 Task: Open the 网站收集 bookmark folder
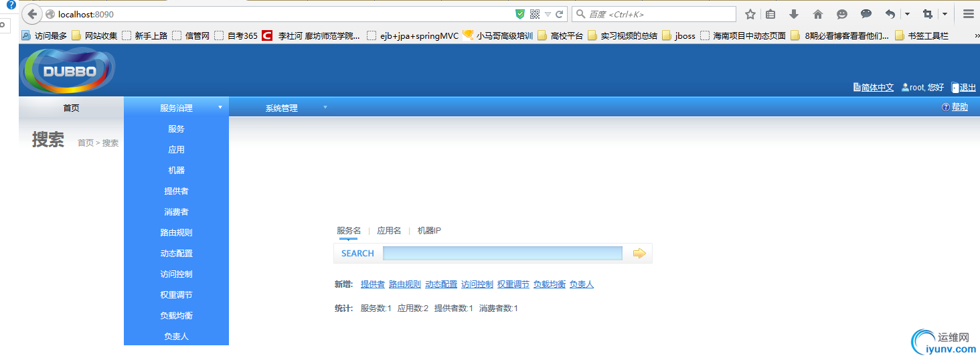[x=94, y=35]
